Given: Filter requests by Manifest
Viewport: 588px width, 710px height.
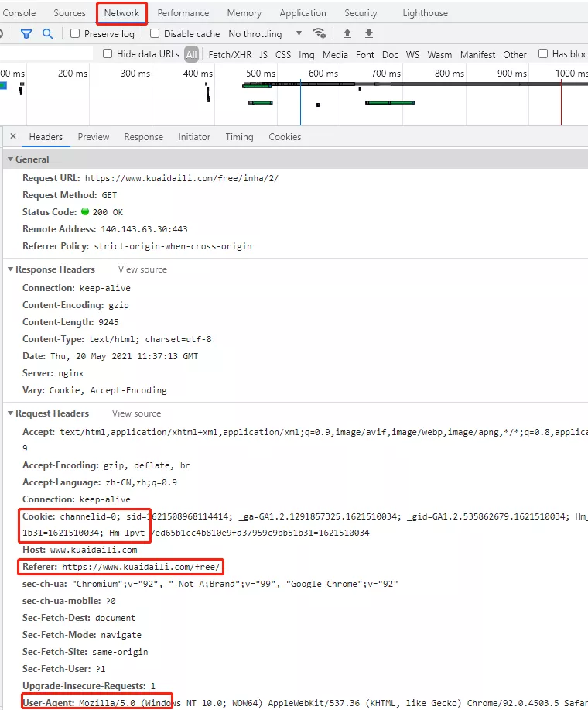Looking at the screenshot, I should coord(477,55).
